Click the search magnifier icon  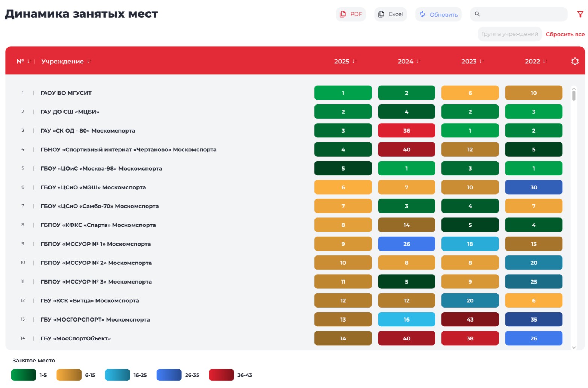pos(477,14)
